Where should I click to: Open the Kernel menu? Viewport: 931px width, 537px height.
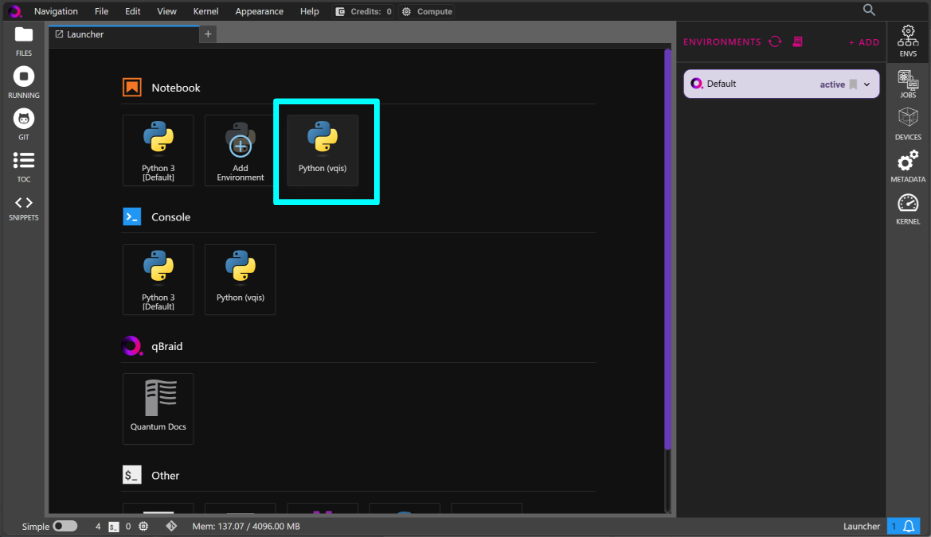pyautogui.click(x=205, y=11)
